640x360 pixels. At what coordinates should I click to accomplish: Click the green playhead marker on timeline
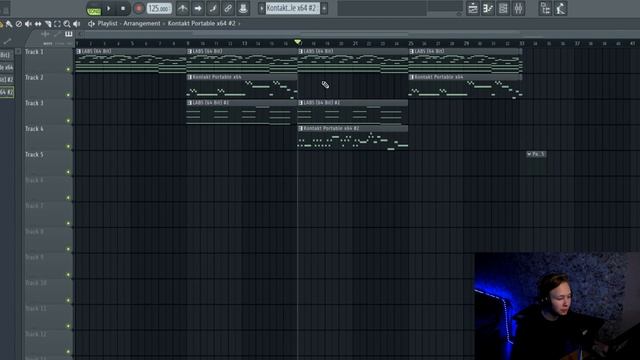[298, 42]
